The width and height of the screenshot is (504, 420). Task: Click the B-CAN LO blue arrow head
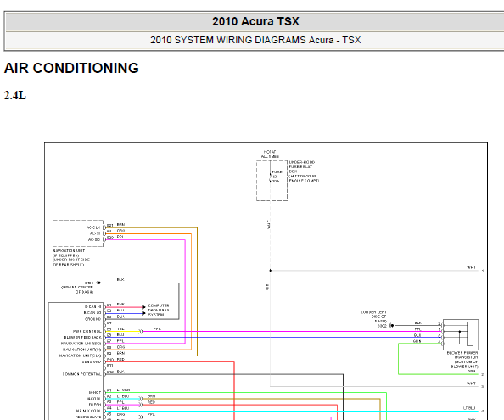coord(143,313)
